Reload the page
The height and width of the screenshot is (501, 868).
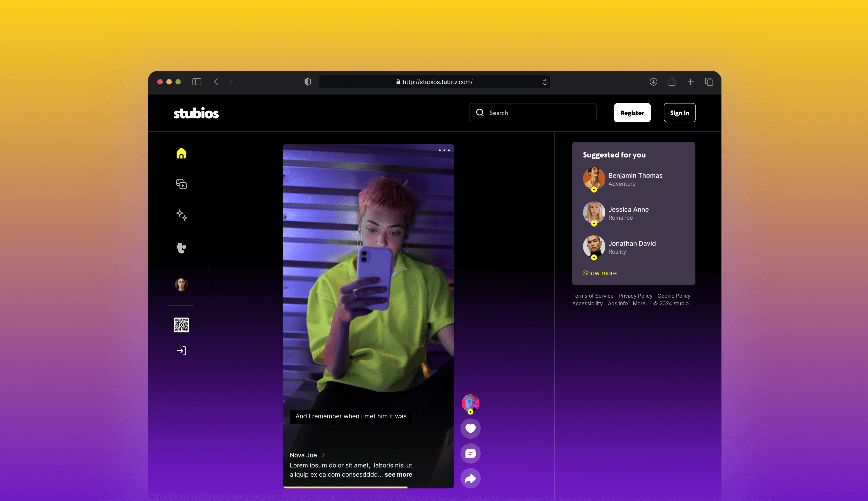[545, 82]
